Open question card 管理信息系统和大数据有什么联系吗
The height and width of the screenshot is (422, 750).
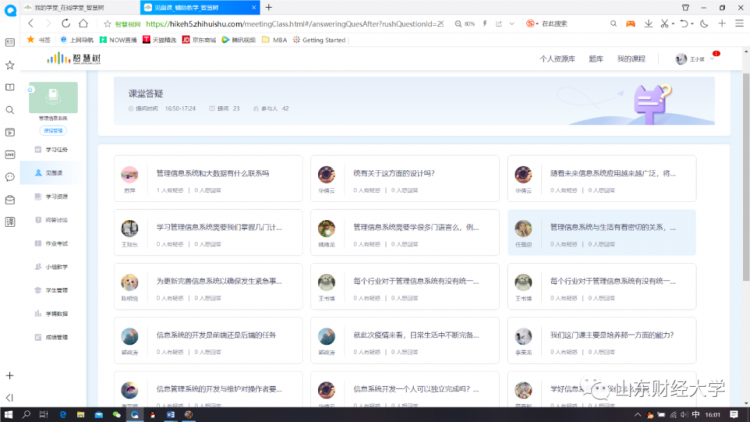208,178
